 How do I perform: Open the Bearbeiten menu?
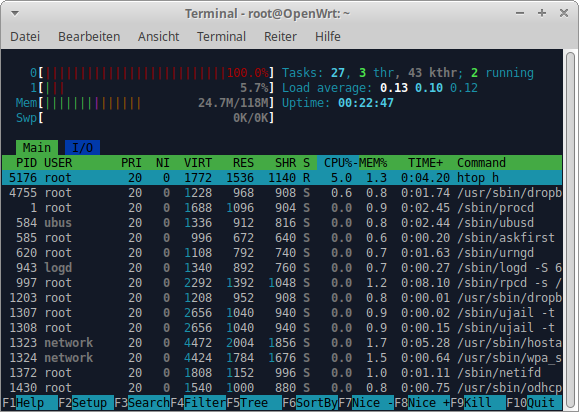coord(89,37)
